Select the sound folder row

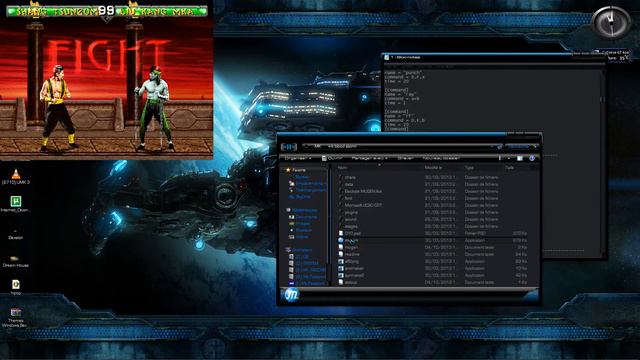tap(433, 219)
